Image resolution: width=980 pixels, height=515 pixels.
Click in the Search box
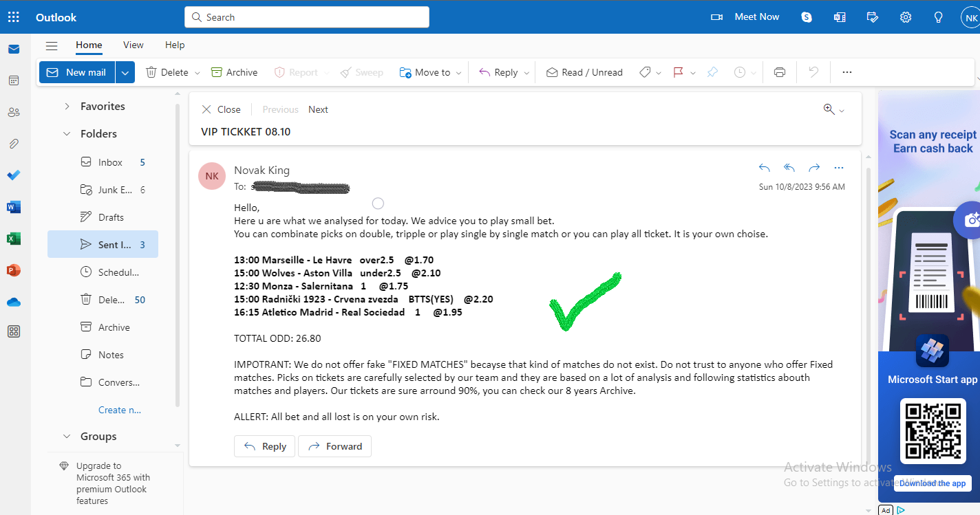pyautogui.click(x=307, y=17)
